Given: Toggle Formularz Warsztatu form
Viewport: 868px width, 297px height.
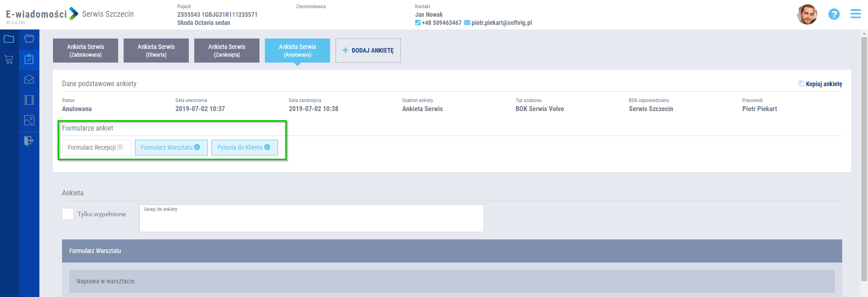Looking at the screenshot, I should (x=171, y=147).
